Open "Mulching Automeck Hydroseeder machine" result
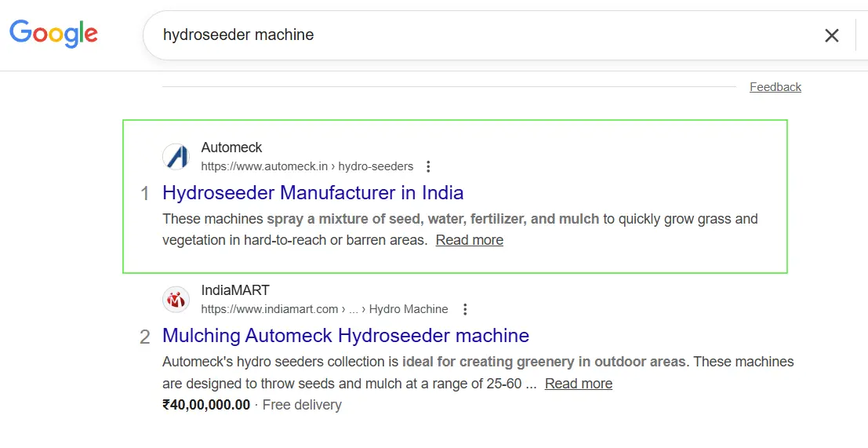Viewport: 868px width, 448px height. [345, 336]
